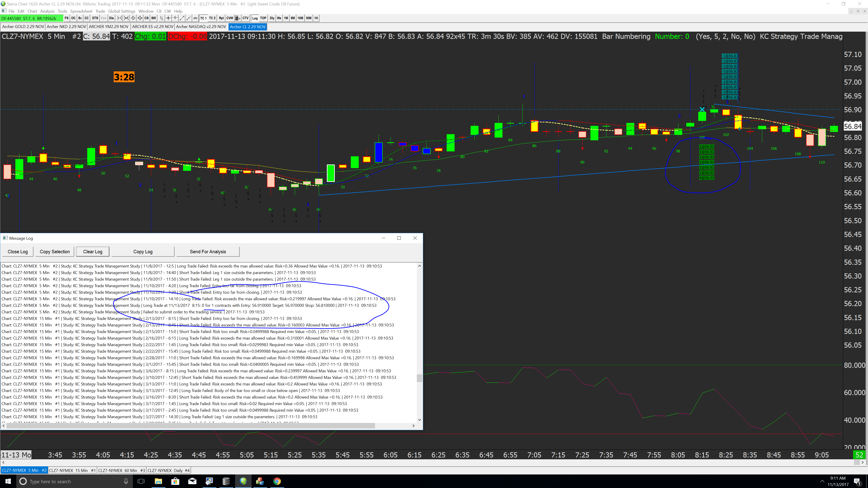Switch to CLZ7-NYMEX 15 Min chart tab
This screenshot has width=868, height=488.
pos(72,470)
